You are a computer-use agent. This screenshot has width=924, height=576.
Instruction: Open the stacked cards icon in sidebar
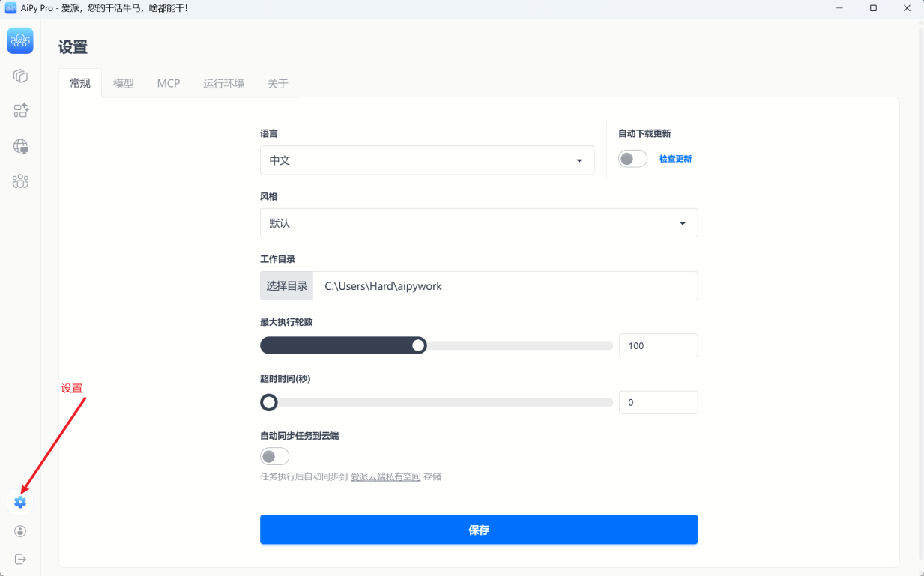pos(20,76)
